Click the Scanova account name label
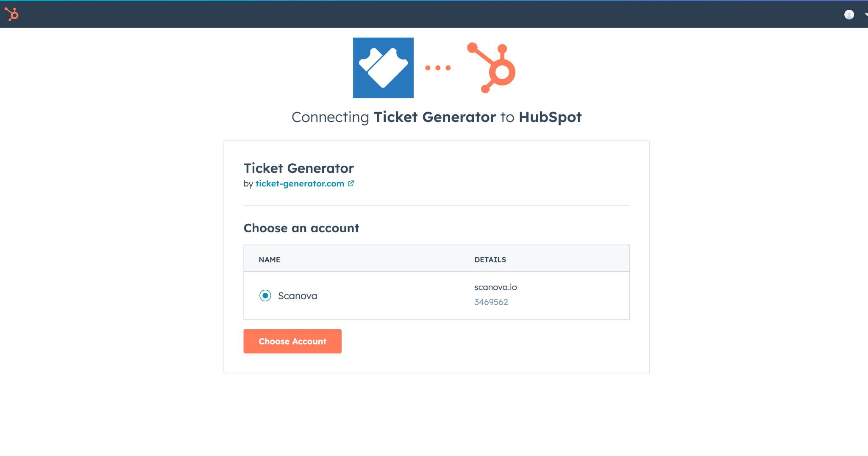This screenshot has height=456, width=868. click(298, 296)
